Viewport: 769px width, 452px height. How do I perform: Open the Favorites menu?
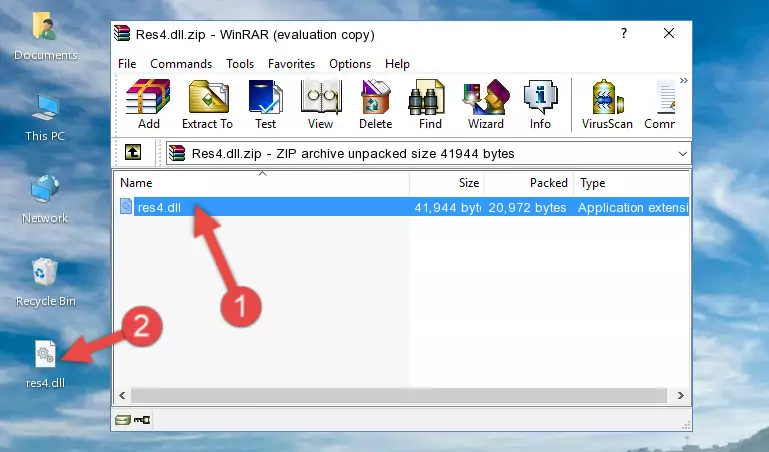[x=291, y=64]
